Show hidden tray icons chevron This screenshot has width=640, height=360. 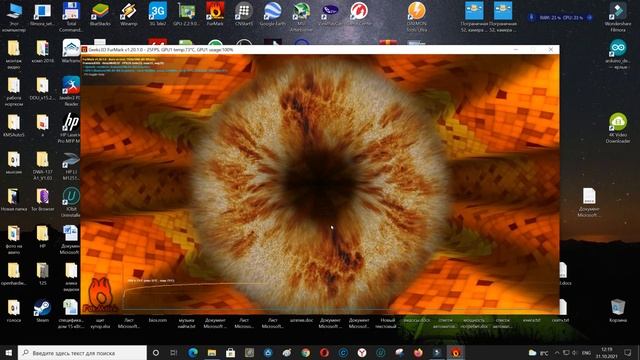(557, 353)
